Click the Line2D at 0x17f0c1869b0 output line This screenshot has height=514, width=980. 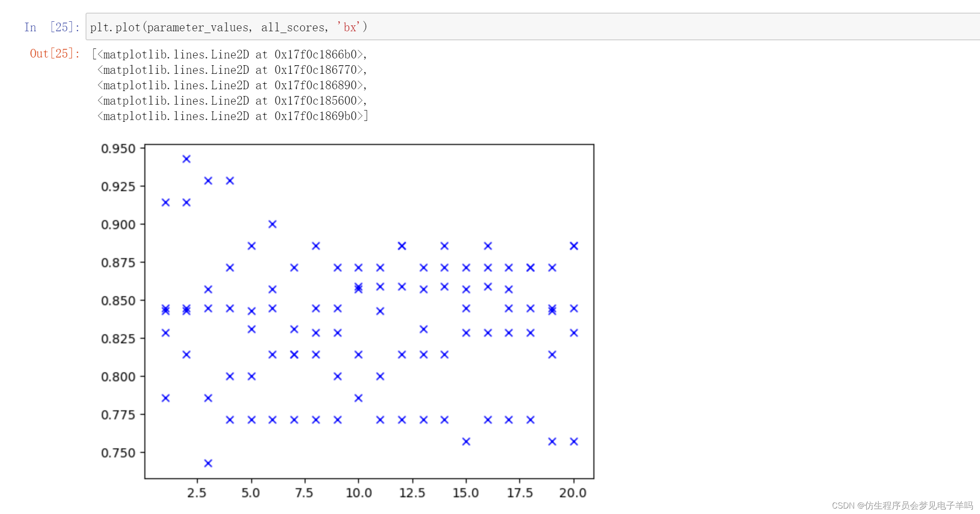tap(233, 116)
